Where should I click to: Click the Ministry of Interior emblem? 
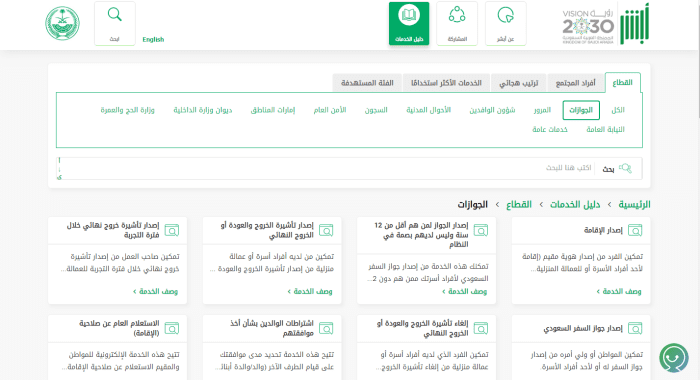pos(62,23)
